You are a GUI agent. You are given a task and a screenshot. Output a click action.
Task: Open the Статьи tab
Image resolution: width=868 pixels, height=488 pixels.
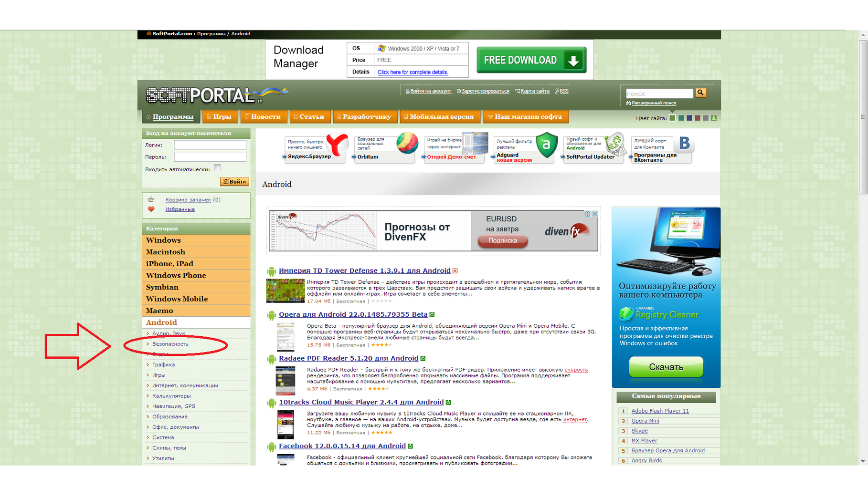[x=309, y=117]
